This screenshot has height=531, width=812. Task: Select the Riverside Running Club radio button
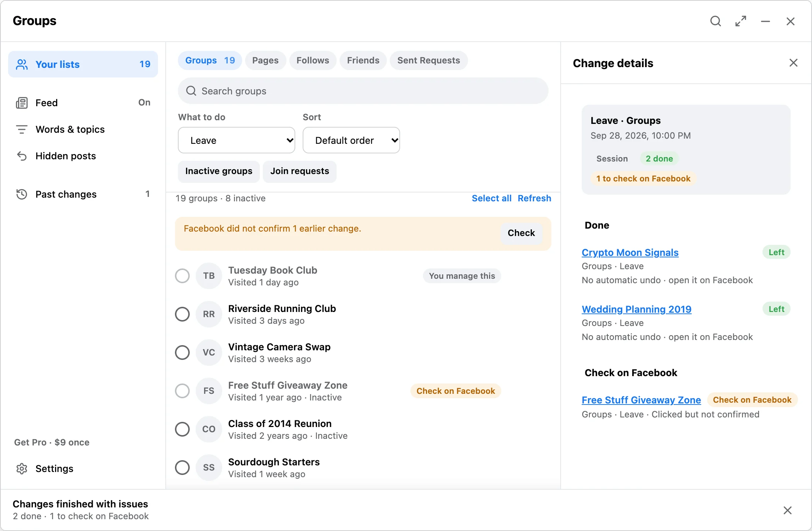(x=182, y=314)
